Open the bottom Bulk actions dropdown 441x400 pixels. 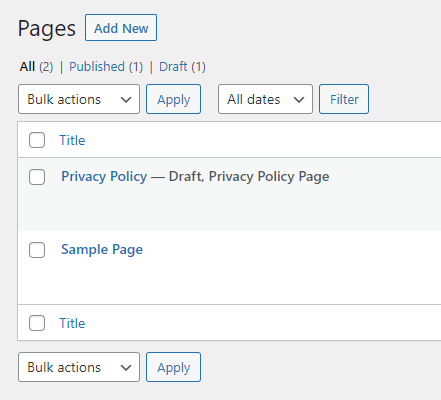pos(79,367)
